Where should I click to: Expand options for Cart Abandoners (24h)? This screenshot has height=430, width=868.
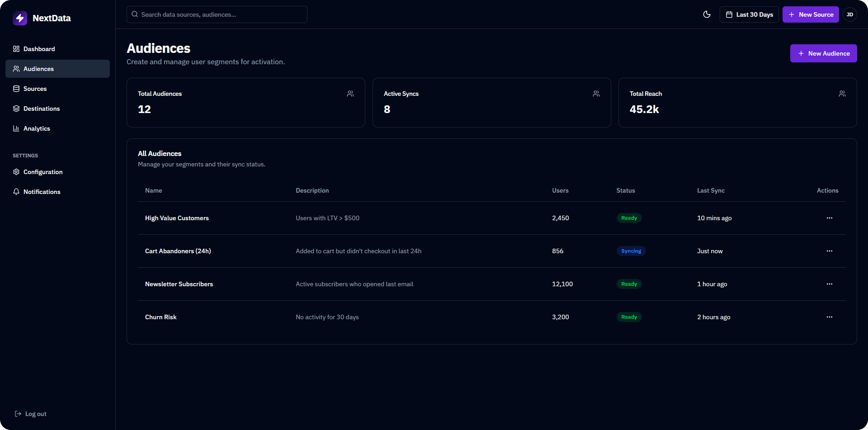point(829,251)
